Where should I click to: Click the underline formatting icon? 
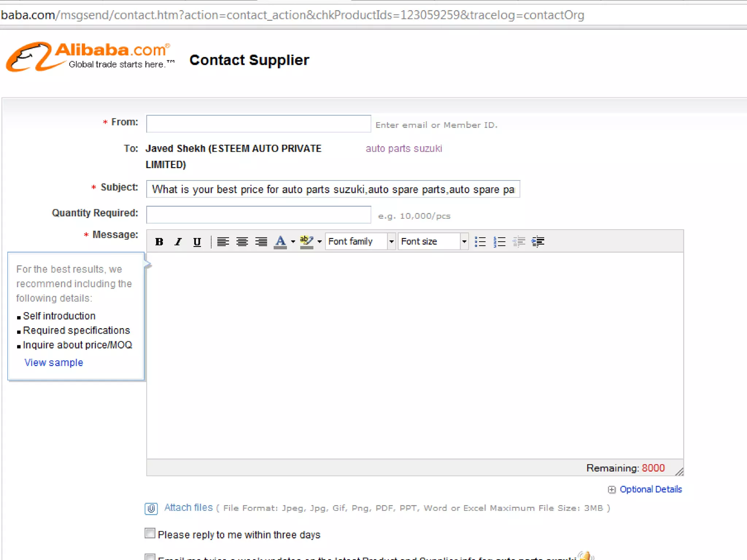197,242
